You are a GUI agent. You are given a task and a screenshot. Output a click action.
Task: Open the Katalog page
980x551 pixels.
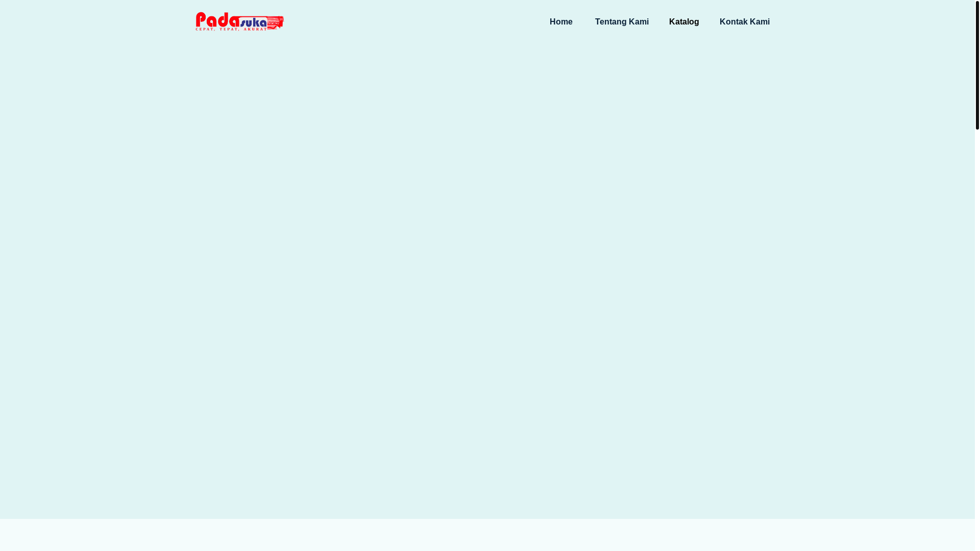point(684,22)
